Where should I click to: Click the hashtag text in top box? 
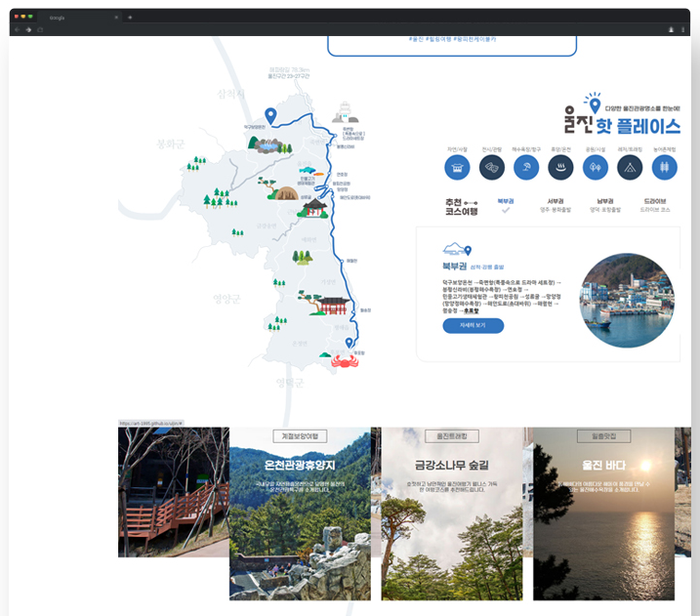click(452, 39)
